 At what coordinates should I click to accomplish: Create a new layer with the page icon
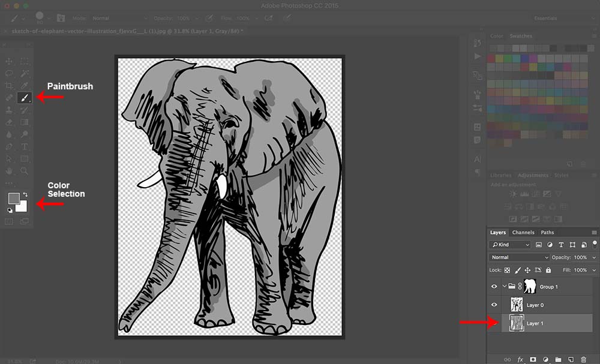click(x=571, y=359)
